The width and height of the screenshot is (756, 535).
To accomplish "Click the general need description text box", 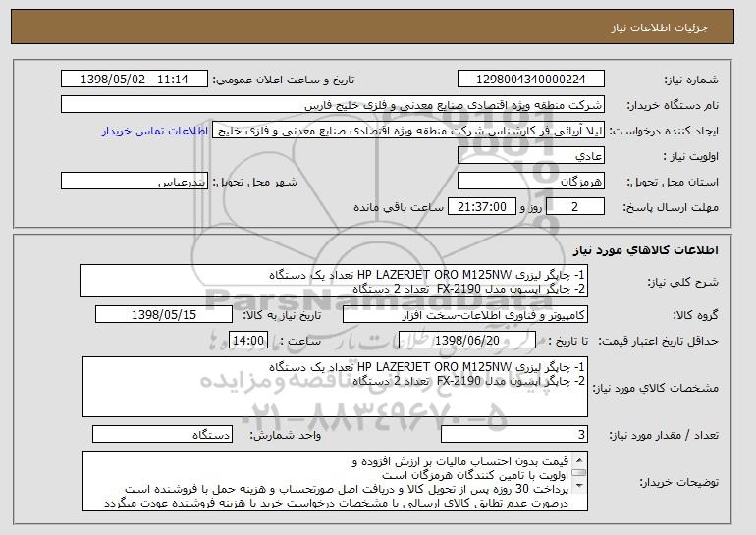I will click(x=334, y=281).
